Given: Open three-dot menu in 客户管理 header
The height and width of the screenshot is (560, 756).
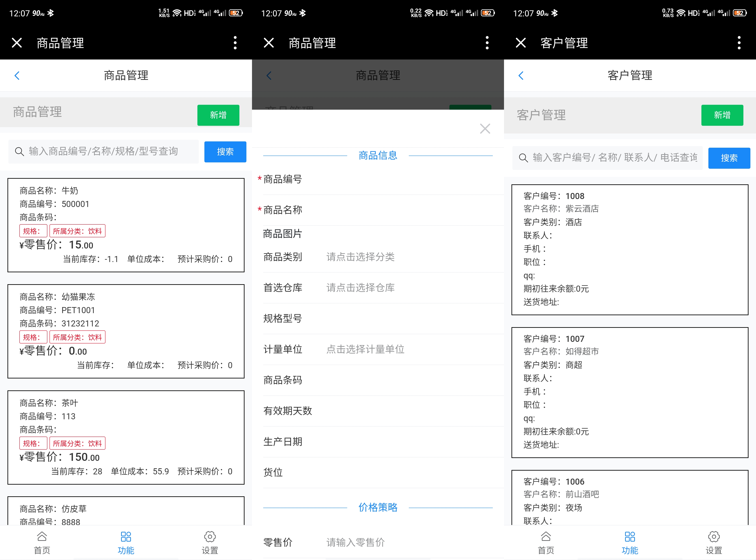Looking at the screenshot, I should coord(739,43).
